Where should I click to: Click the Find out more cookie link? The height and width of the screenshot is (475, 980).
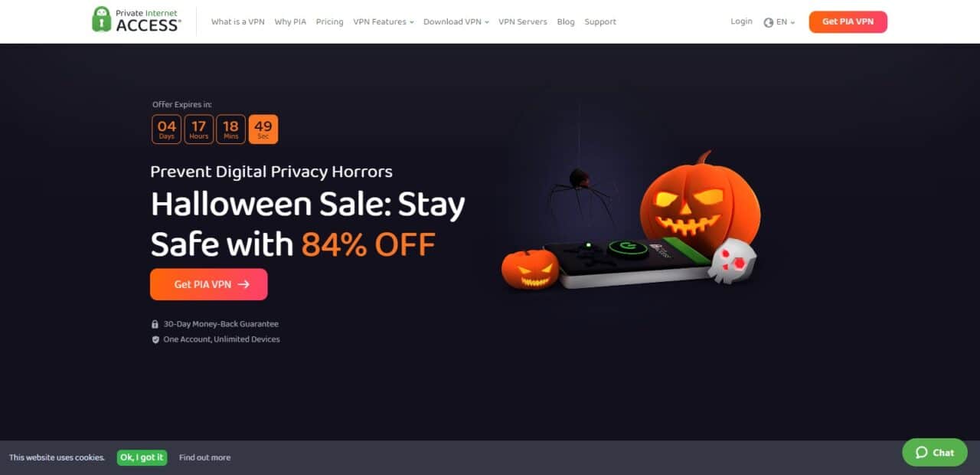204,457
